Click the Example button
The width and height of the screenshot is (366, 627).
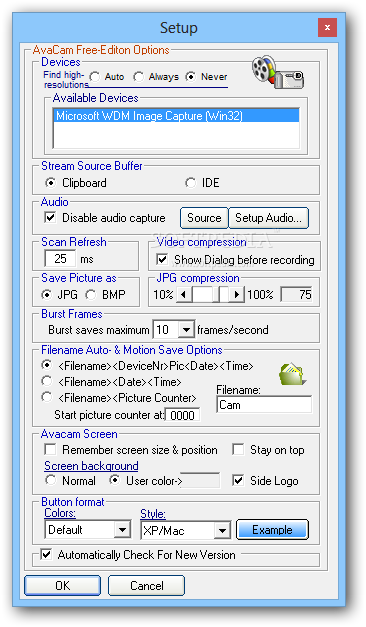point(272,530)
